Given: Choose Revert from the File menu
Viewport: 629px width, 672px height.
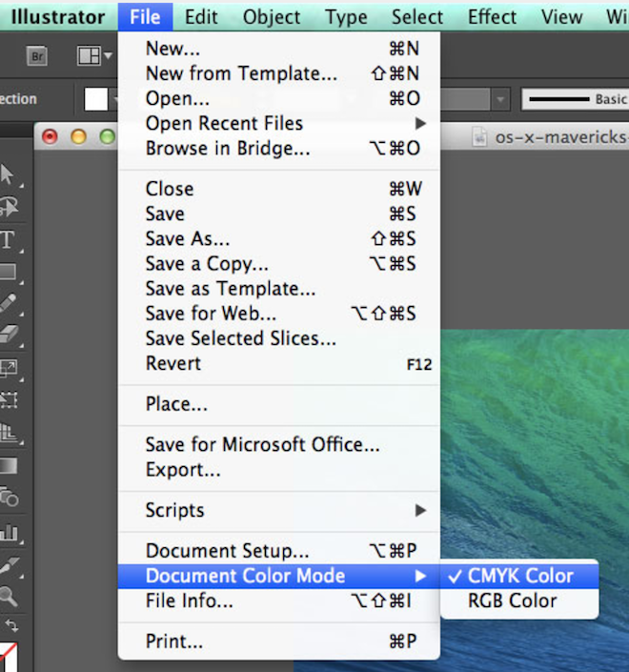Looking at the screenshot, I should click(279, 364).
